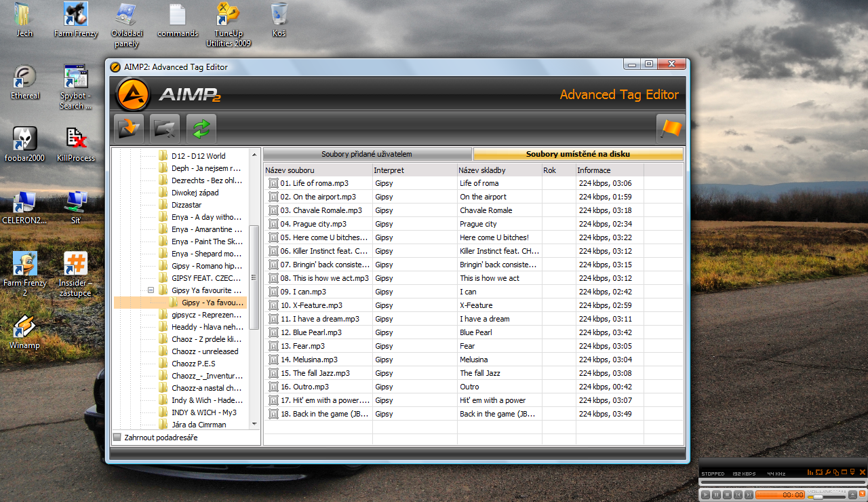Click the add files folder toolbar icon
This screenshot has height=502, width=868.
point(129,128)
